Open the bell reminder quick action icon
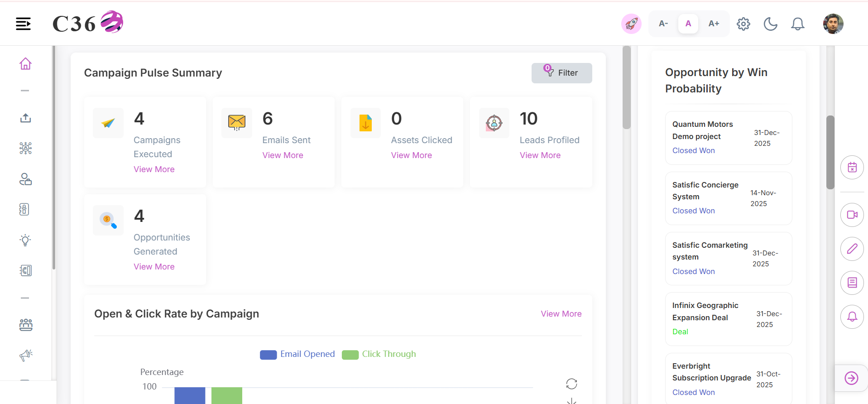This screenshot has height=404, width=868. 852,317
